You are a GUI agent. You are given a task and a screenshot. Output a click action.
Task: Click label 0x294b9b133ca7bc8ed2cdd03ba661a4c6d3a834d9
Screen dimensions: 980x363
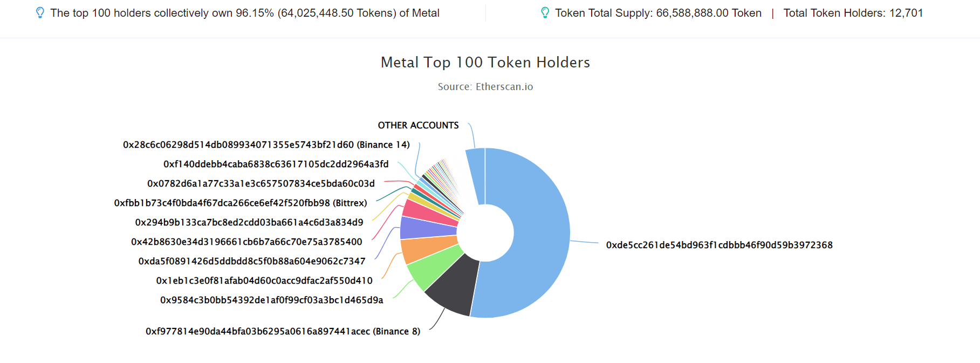pyautogui.click(x=249, y=222)
